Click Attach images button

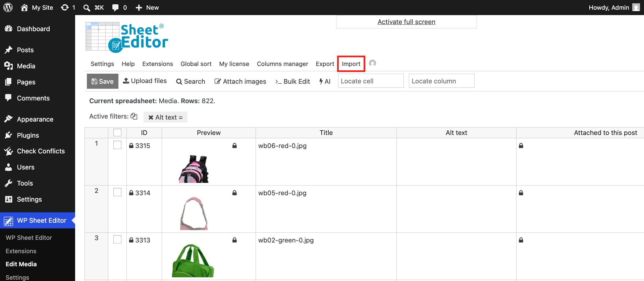[x=240, y=81]
